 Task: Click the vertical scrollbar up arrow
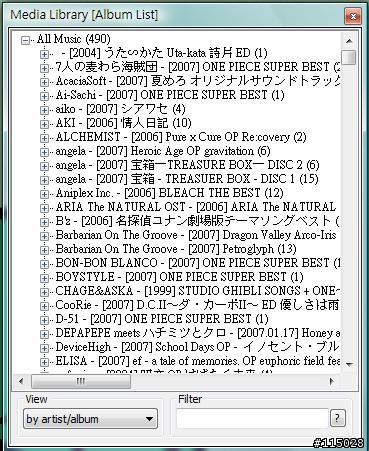coord(349,41)
